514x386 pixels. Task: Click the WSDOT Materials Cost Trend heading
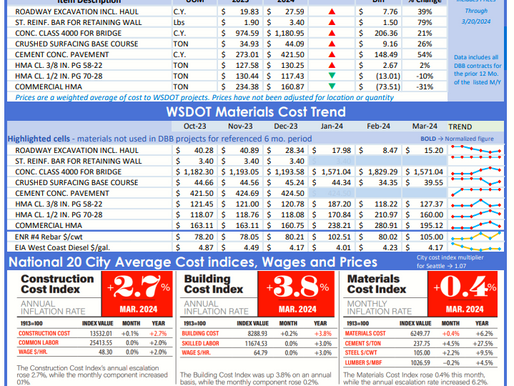point(256,112)
